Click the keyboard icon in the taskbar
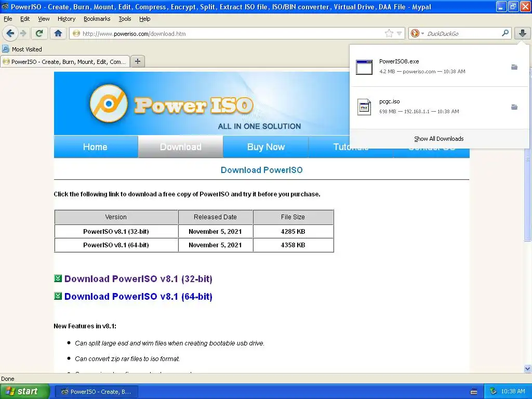Viewport: 532px width, 399px height. click(474, 392)
